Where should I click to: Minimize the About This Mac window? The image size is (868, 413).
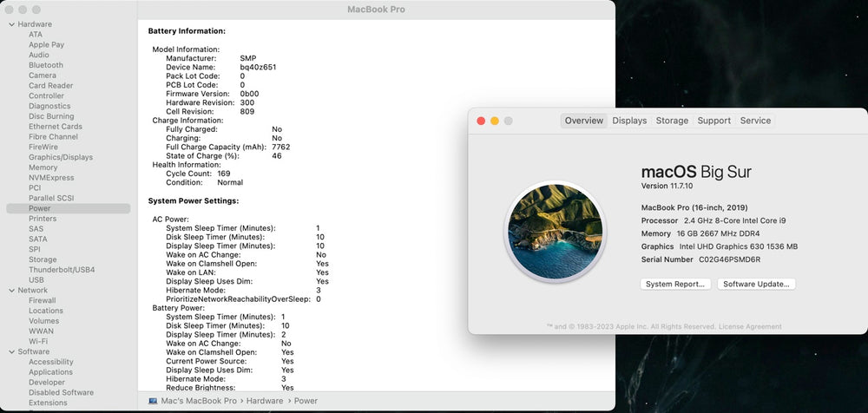pyautogui.click(x=495, y=121)
